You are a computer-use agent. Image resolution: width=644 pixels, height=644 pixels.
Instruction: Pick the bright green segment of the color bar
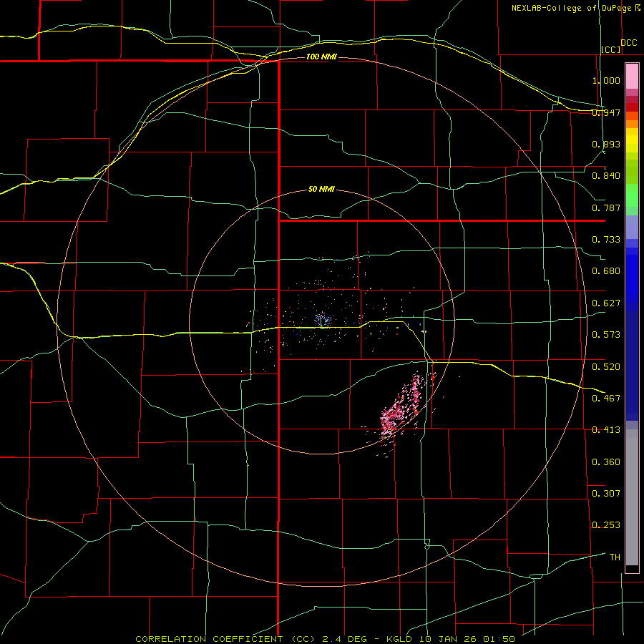pyautogui.click(x=632, y=195)
